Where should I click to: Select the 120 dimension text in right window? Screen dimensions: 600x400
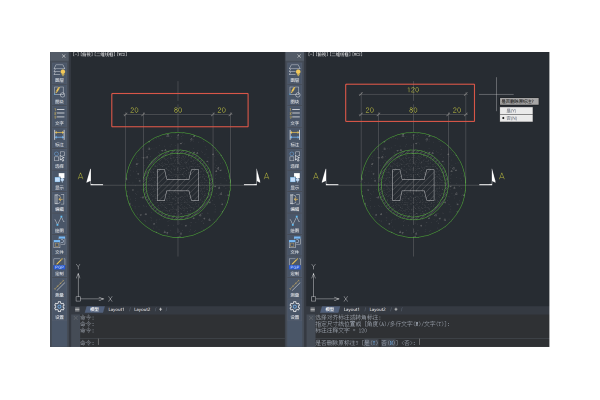(413, 90)
